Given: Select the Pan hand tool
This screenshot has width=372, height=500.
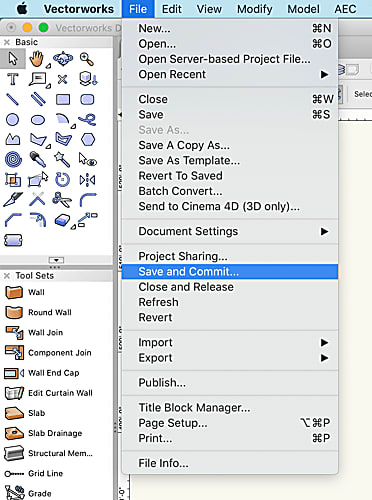Looking at the screenshot, I should point(37,59).
